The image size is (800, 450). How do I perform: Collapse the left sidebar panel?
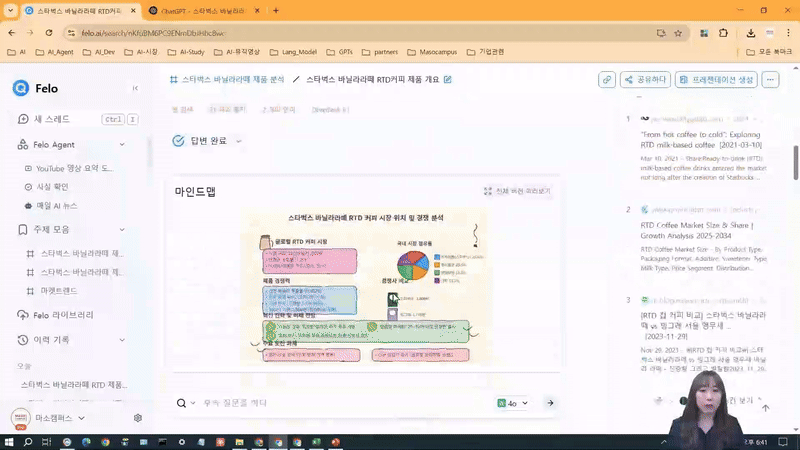click(x=135, y=88)
